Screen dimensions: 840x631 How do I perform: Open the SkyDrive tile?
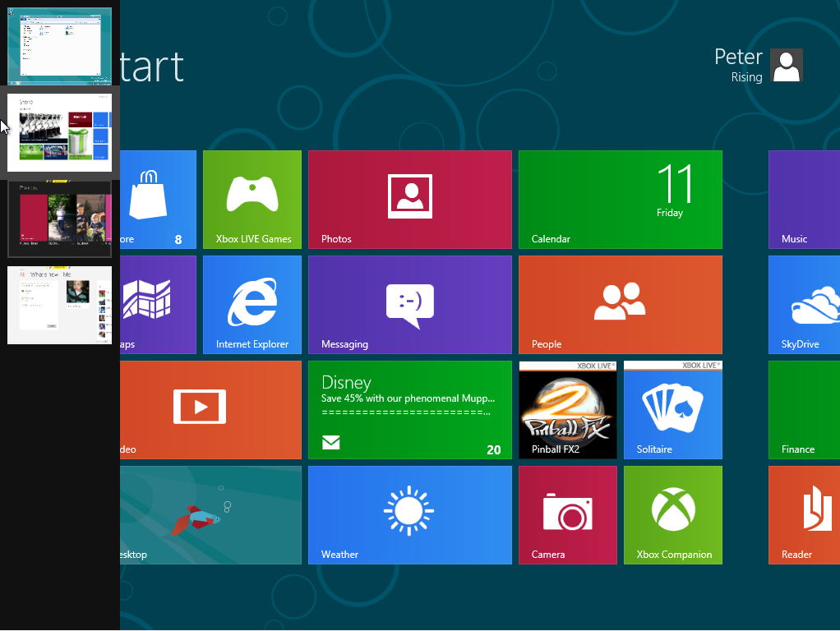click(x=804, y=305)
